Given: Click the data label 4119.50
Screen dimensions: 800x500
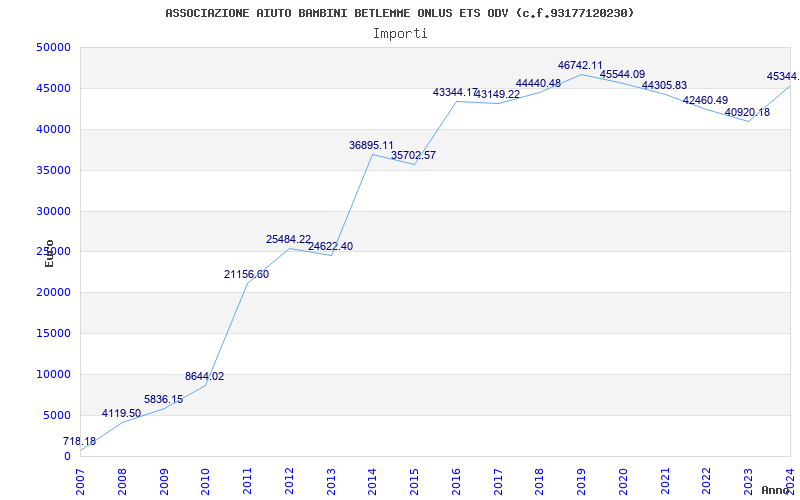Looking at the screenshot, I should click(121, 413).
